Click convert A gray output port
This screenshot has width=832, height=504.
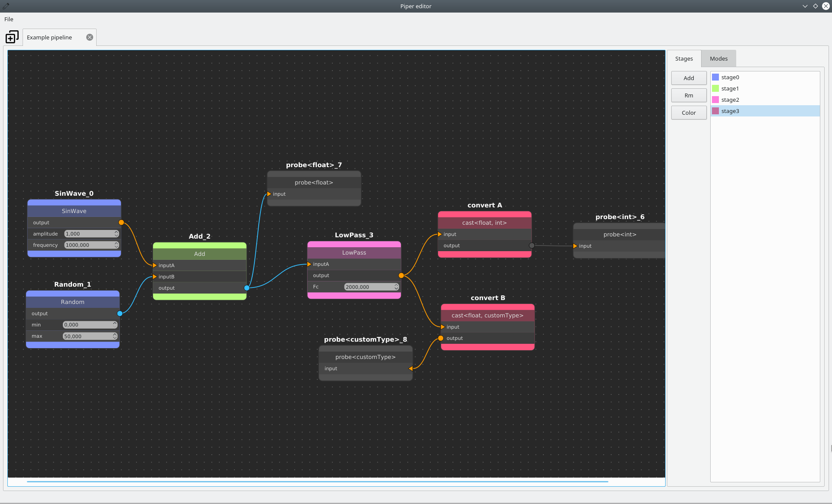coord(532,246)
